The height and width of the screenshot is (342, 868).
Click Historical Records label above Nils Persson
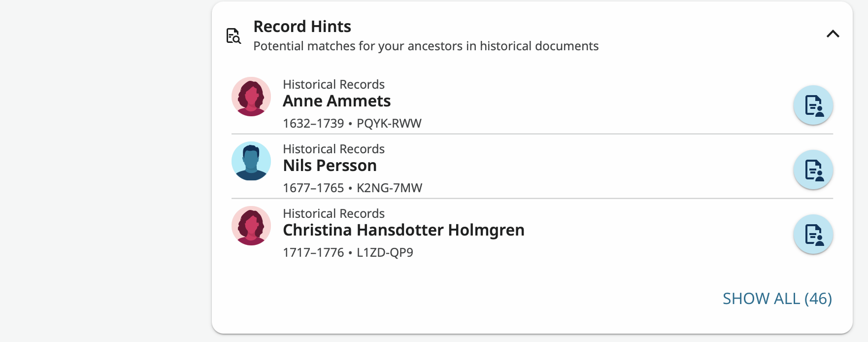(334, 149)
